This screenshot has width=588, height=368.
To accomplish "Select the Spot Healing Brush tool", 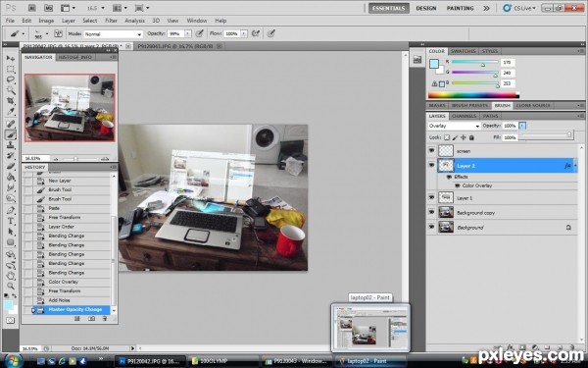I will point(11,124).
